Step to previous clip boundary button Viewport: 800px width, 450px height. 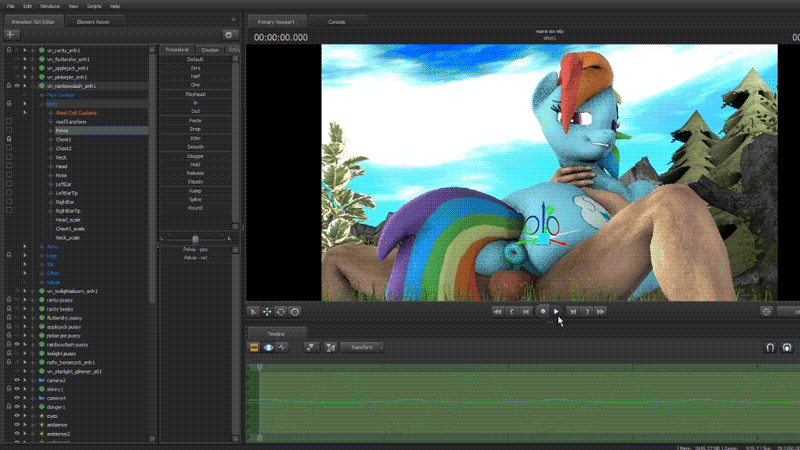tap(512, 312)
